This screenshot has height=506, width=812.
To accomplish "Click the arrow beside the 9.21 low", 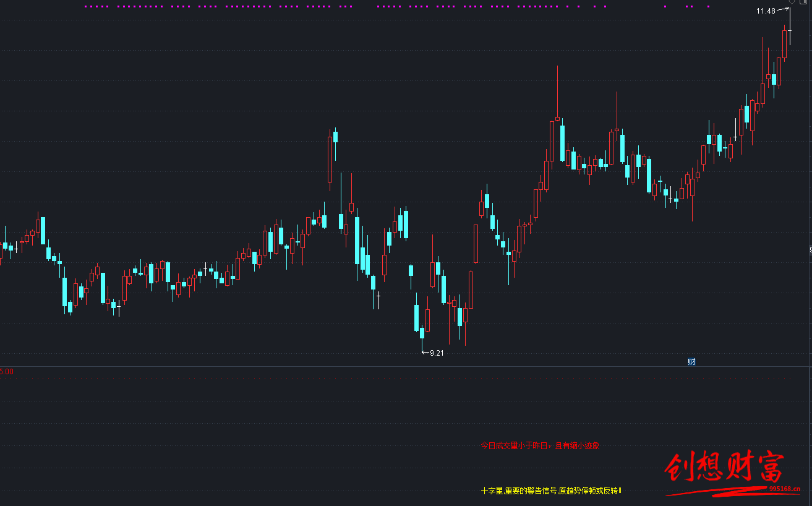I will 425,353.
